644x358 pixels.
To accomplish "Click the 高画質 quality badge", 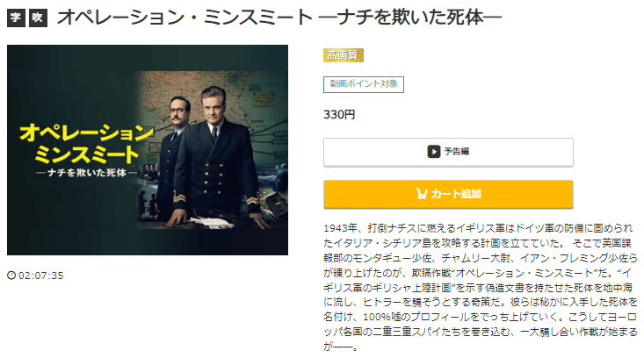I will click(x=344, y=55).
